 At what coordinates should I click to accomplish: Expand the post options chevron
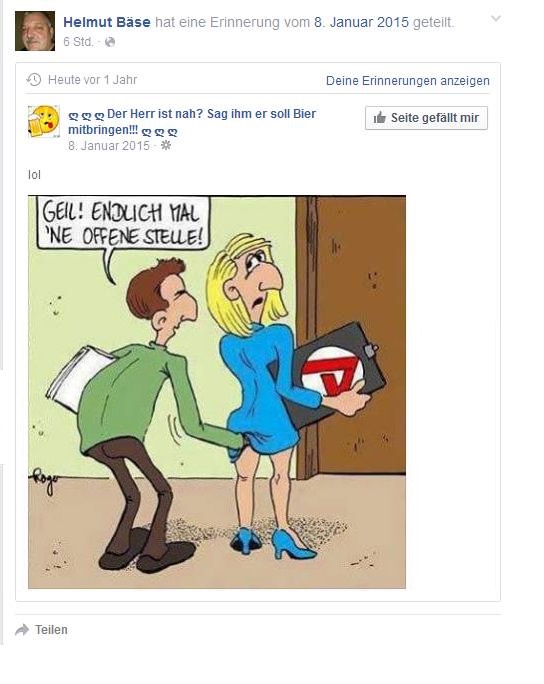(496, 19)
